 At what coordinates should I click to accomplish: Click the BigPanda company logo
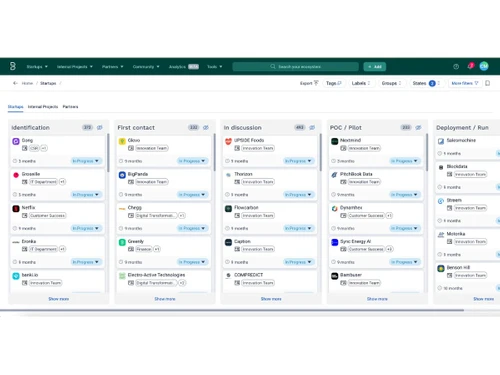point(122,175)
